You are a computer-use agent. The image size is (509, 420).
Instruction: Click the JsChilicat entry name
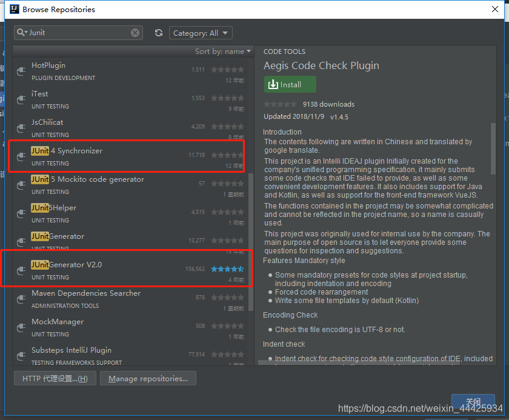[47, 122]
